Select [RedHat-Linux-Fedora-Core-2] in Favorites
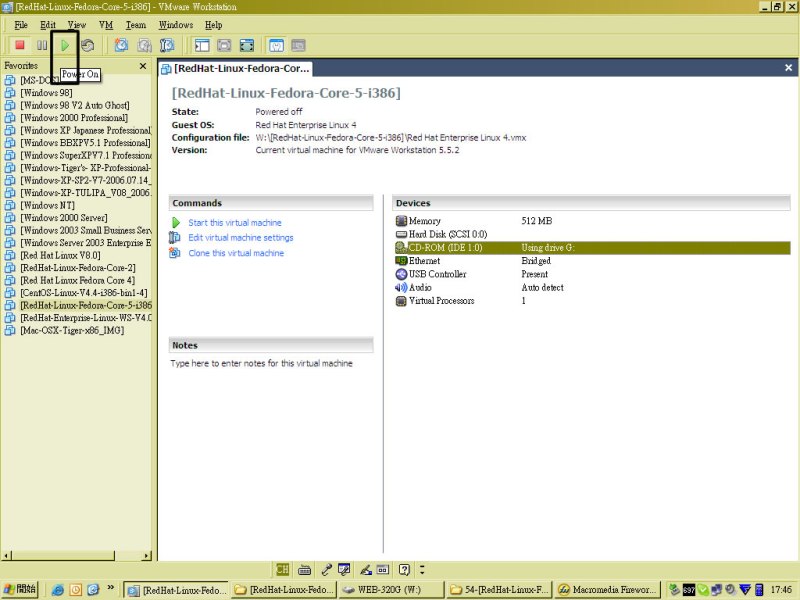Viewport: 800px width, 600px height. (x=78, y=268)
